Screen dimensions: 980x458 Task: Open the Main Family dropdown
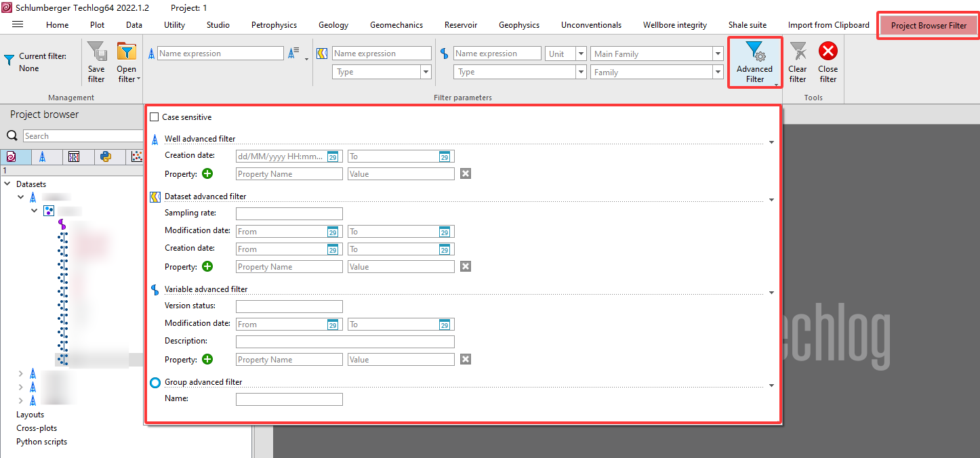click(x=718, y=54)
